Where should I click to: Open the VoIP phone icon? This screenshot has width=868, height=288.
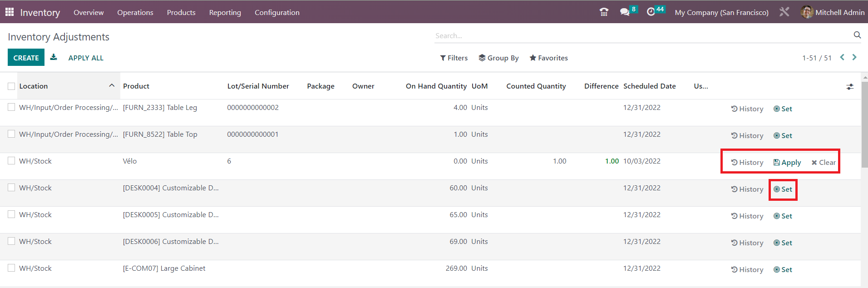[x=604, y=12]
